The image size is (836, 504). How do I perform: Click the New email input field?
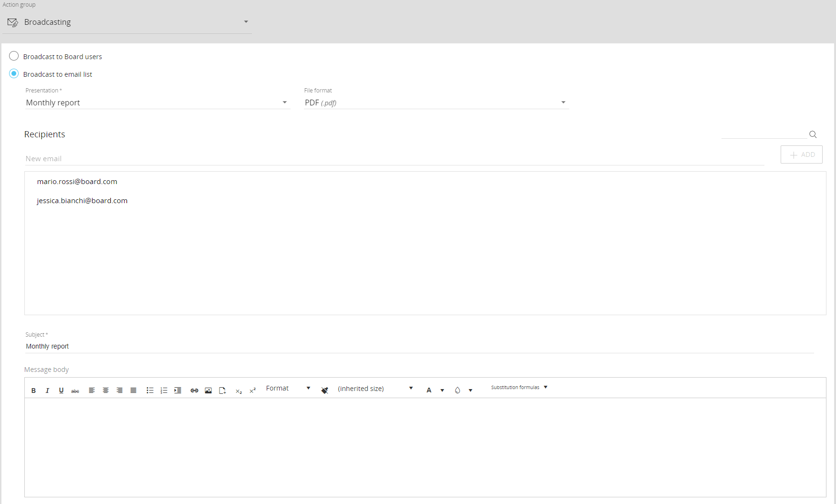[x=394, y=159]
